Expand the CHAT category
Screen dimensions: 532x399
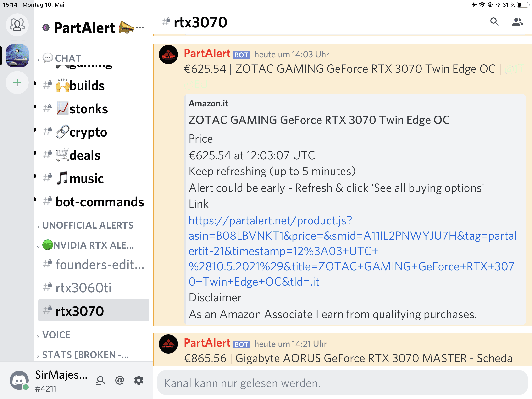pos(62,58)
